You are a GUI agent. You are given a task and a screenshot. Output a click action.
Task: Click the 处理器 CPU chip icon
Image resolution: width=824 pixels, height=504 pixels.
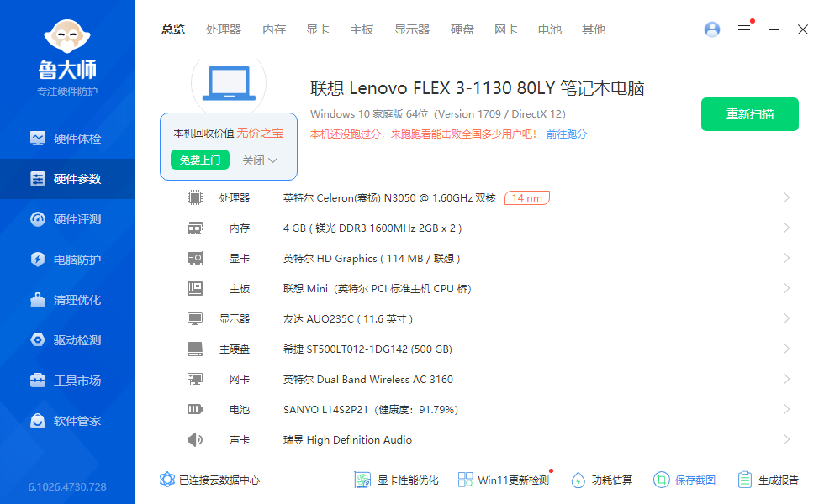point(195,198)
